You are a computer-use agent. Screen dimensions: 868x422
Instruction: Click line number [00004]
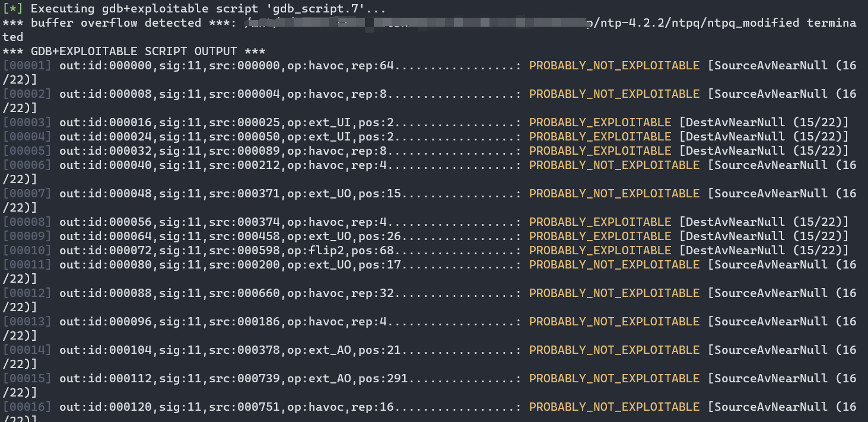(x=27, y=137)
